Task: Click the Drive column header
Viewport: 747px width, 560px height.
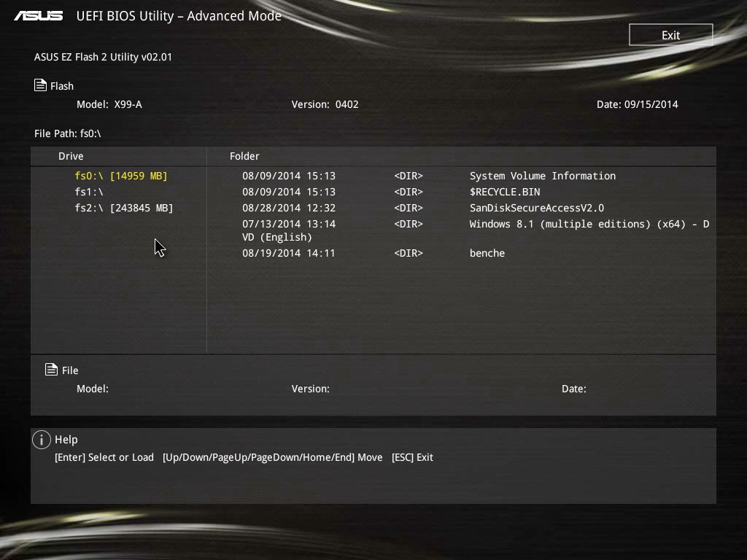Action: coord(71,156)
